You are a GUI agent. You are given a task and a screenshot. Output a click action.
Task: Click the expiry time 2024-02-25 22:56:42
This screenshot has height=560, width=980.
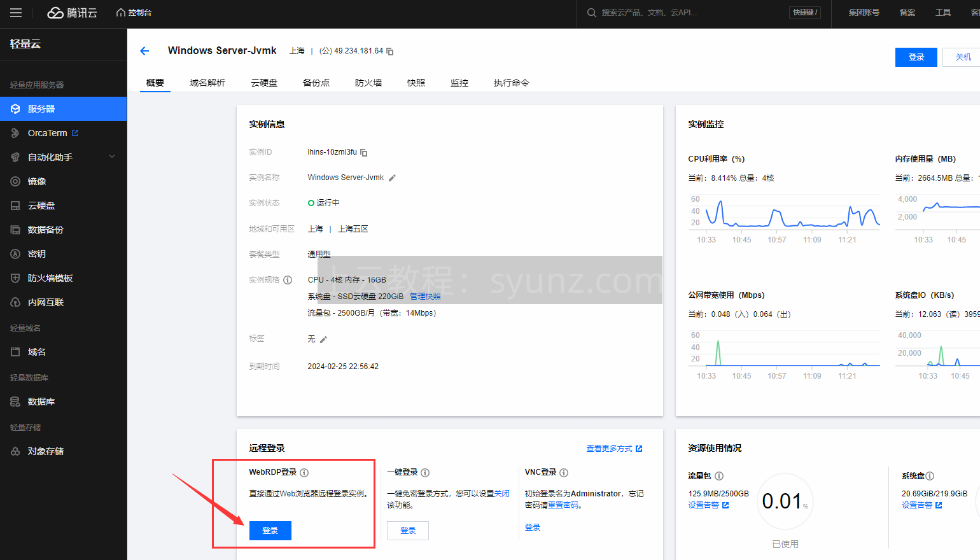tap(343, 367)
